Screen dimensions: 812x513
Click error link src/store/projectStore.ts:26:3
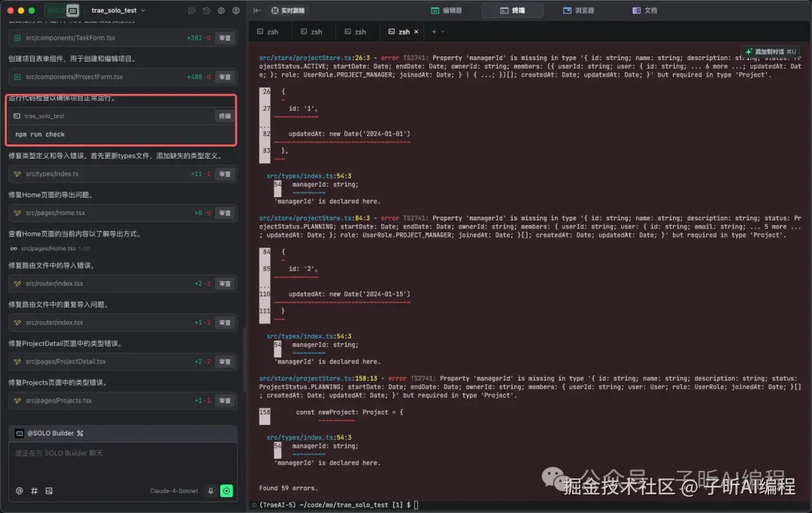314,58
